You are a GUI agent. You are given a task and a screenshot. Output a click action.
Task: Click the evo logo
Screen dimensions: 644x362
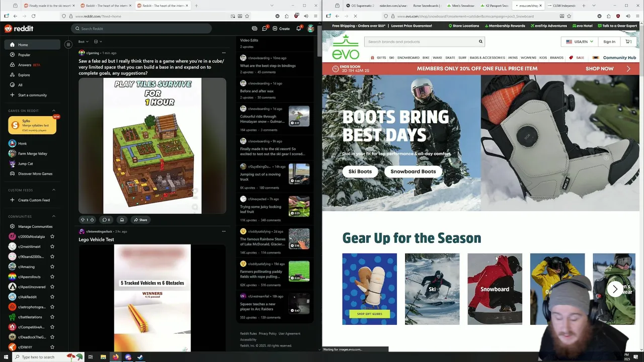tap(346, 47)
